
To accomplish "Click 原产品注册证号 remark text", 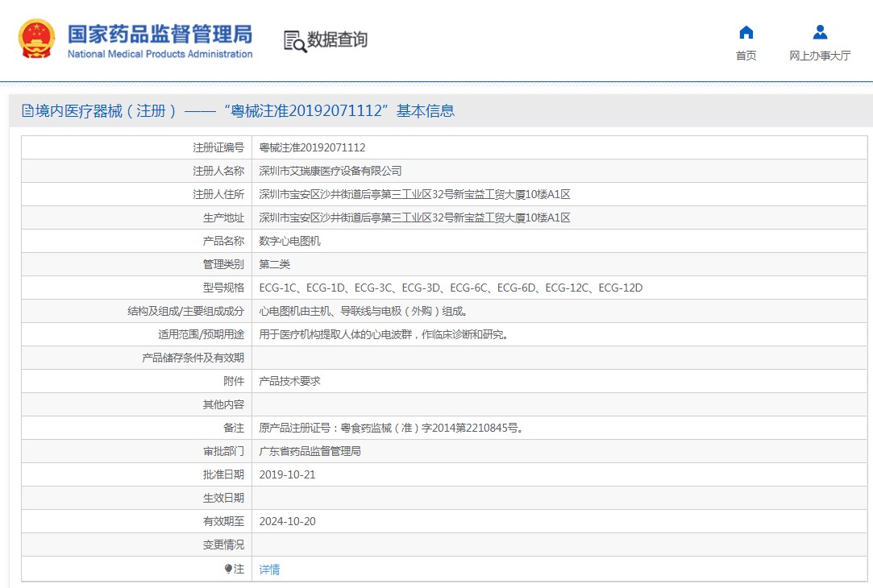I will [392, 428].
